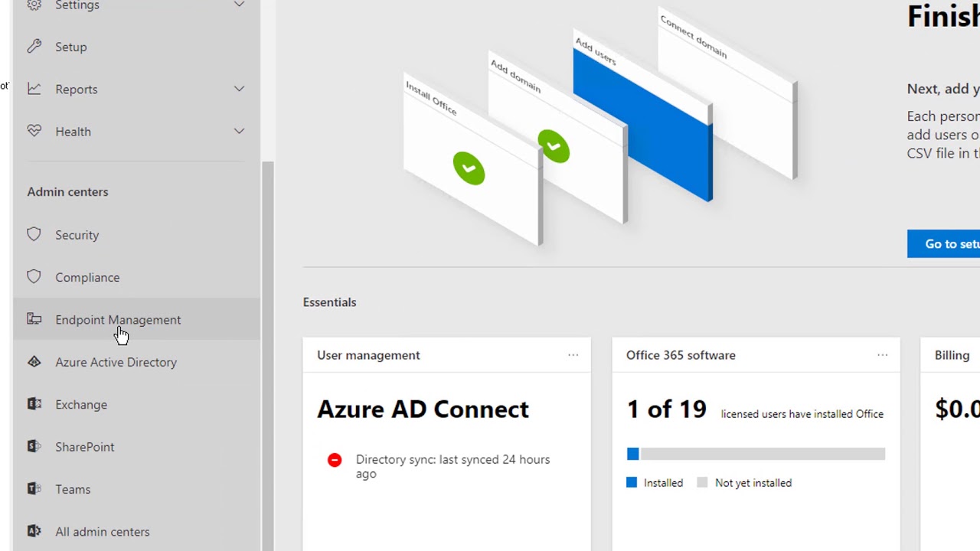Open Azure Active Directory admin center
The image size is (980, 551).
(136, 362)
